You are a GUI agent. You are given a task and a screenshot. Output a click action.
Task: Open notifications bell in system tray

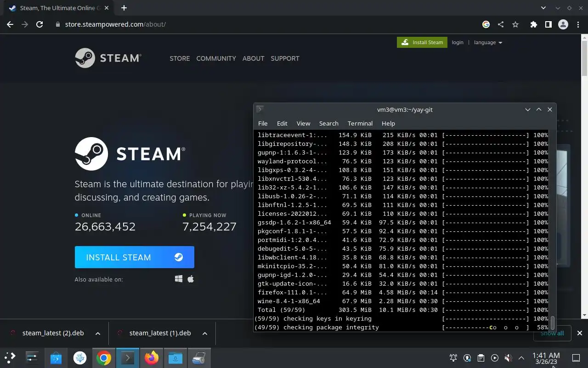pyautogui.click(x=453, y=358)
